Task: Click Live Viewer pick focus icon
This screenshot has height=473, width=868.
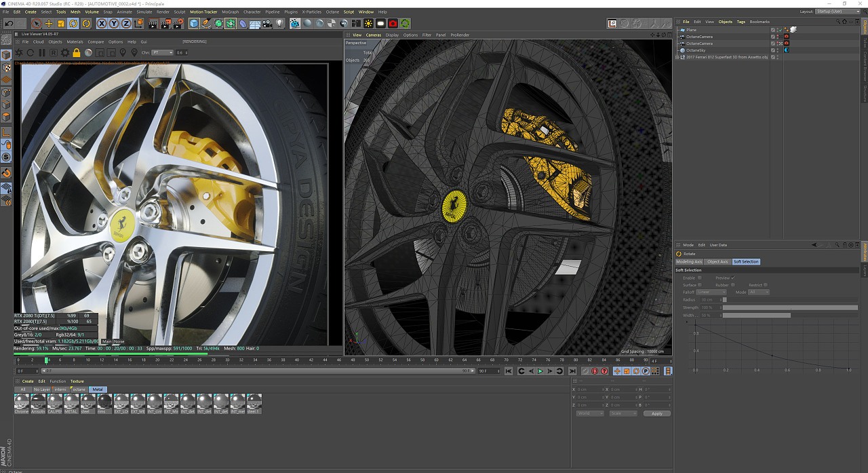Action: click(x=123, y=52)
